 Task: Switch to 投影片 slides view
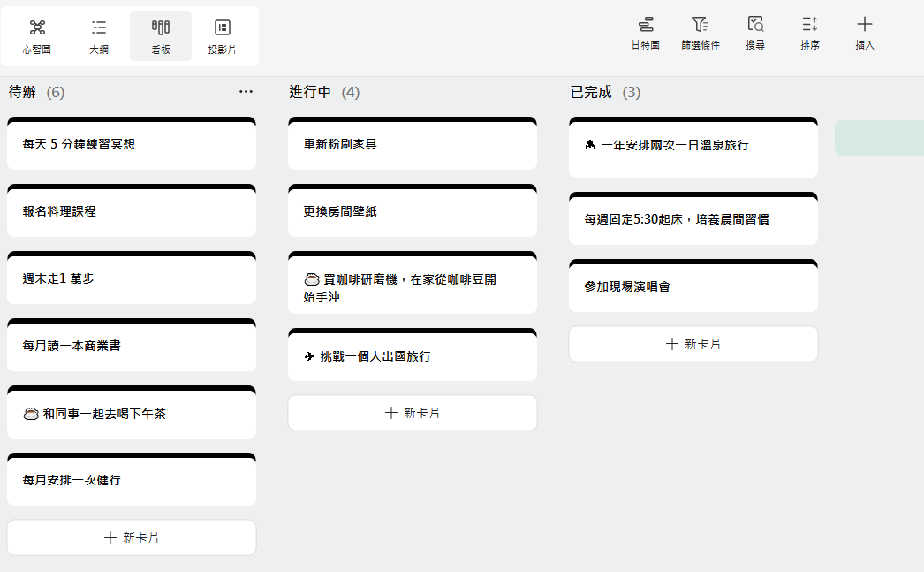(x=222, y=36)
